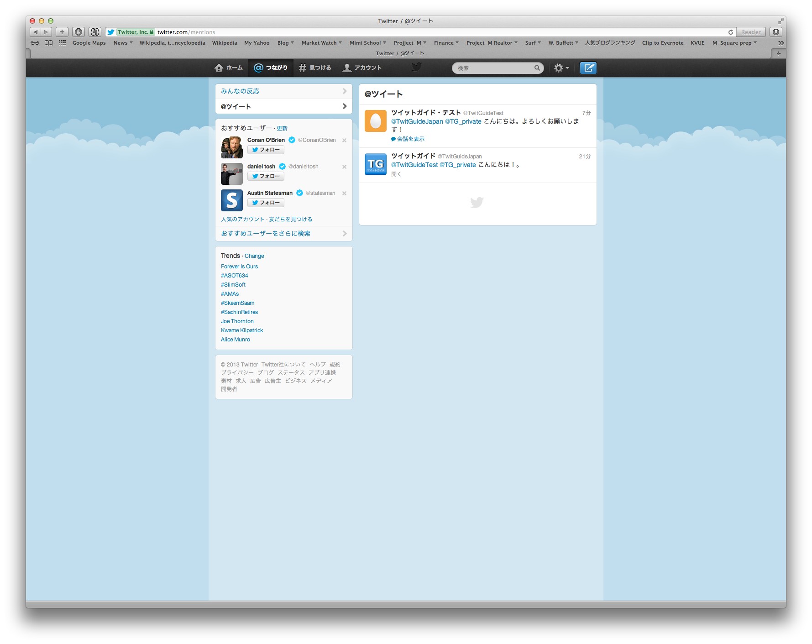Viewport: 812px width, 644px height.
Task: Open the Market Watch bookmarks dropdown
Action: pos(322,43)
